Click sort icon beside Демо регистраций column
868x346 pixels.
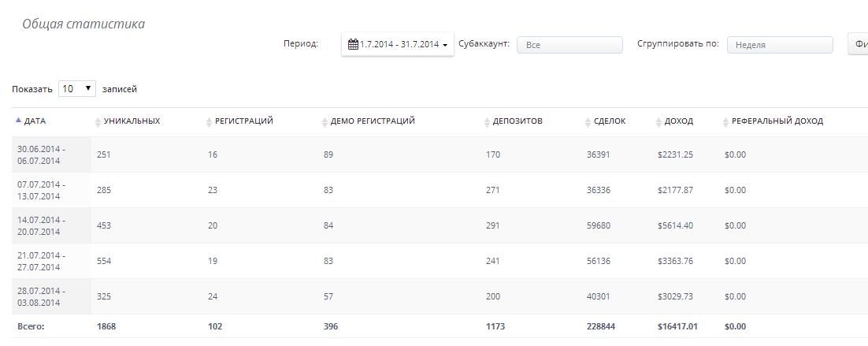click(325, 122)
